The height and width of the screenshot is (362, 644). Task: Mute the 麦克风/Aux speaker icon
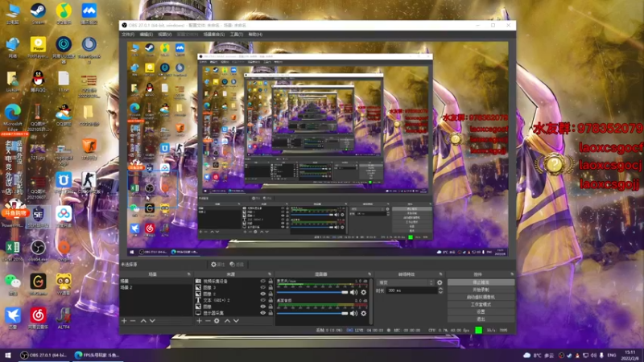tap(353, 292)
